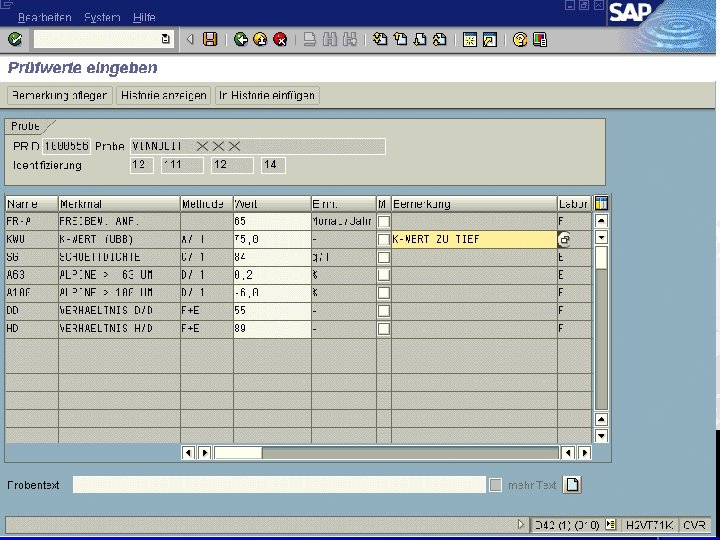Click the Find next binoculars icon
Screen dimensions: 720x540
pyautogui.click(x=349, y=39)
